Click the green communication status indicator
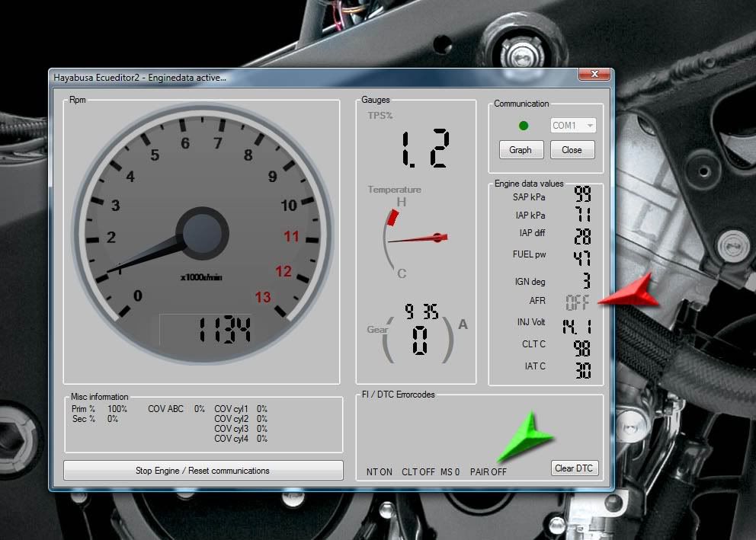The width and height of the screenshot is (756, 540). coord(524,126)
